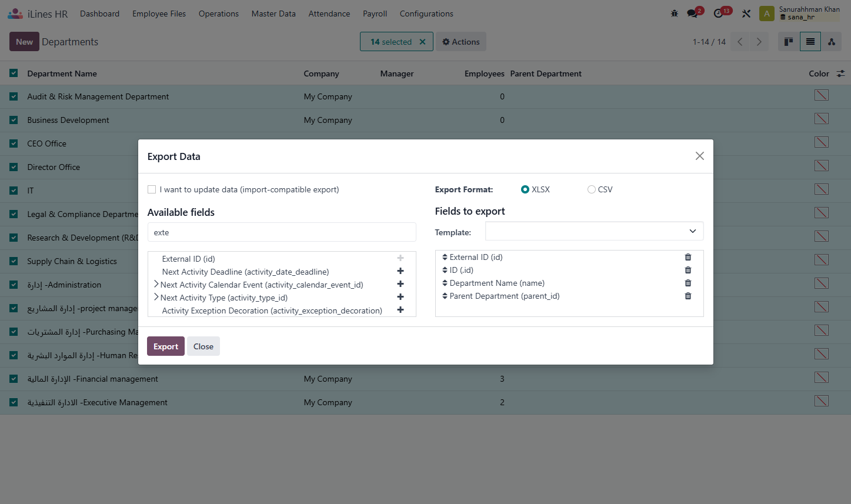Clear the 14 selected records

coord(422,42)
